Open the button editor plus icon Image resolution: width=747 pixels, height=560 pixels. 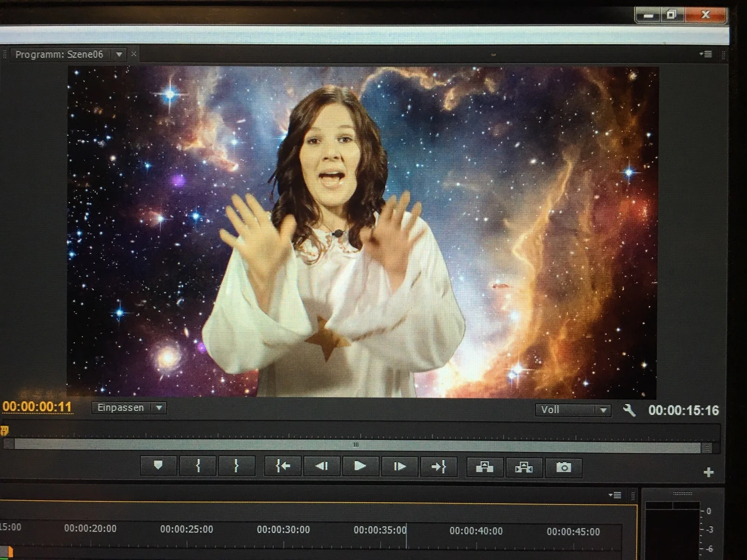pyautogui.click(x=708, y=473)
